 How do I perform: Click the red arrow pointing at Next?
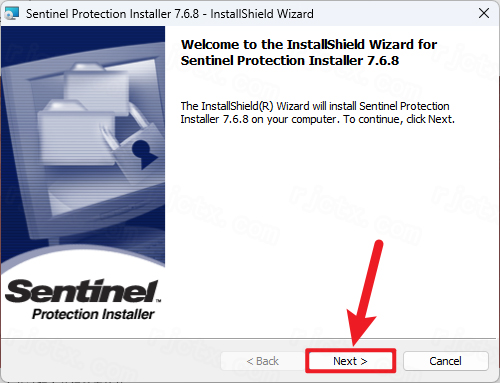pyautogui.click(x=364, y=293)
